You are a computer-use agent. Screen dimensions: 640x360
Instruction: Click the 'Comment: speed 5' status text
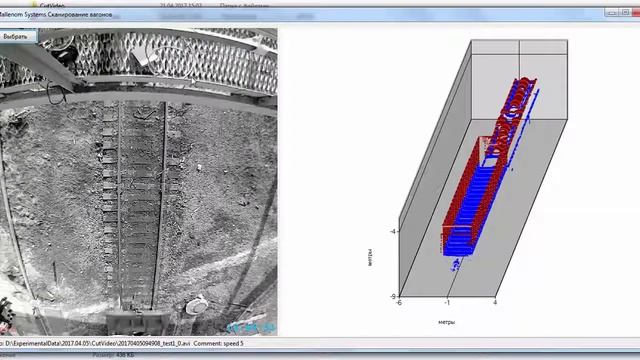tap(218, 344)
